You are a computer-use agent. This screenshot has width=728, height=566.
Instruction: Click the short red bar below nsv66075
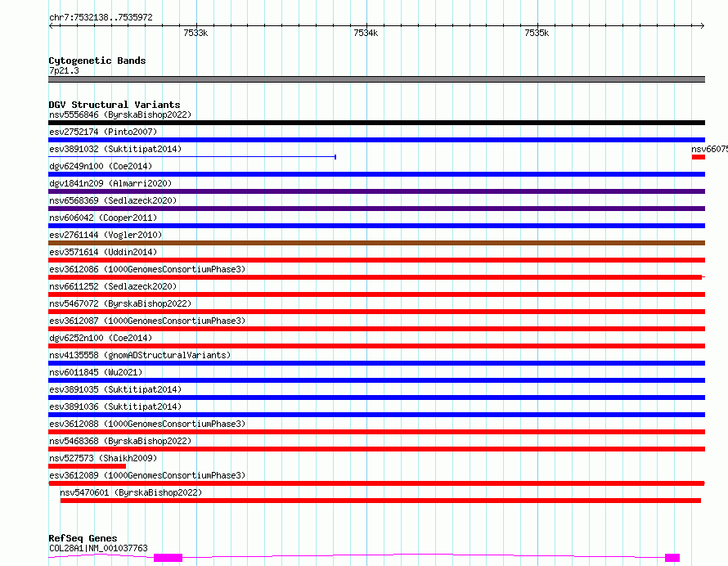pyautogui.click(x=699, y=157)
